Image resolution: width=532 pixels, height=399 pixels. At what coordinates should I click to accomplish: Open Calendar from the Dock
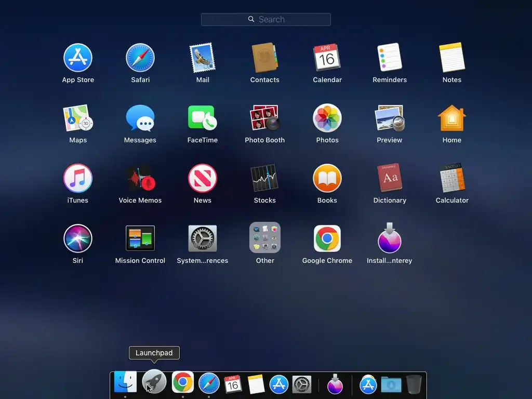click(232, 384)
